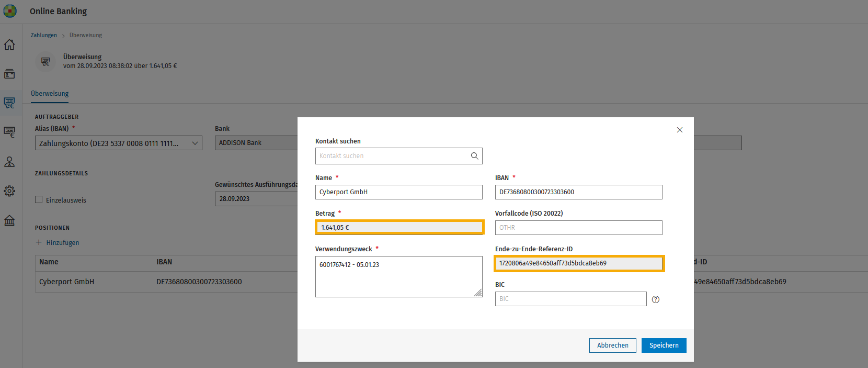The width and height of the screenshot is (868, 368).
Task: Open the bank building sidebar icon
Action: pyautogui.click(x=9, y=220)
